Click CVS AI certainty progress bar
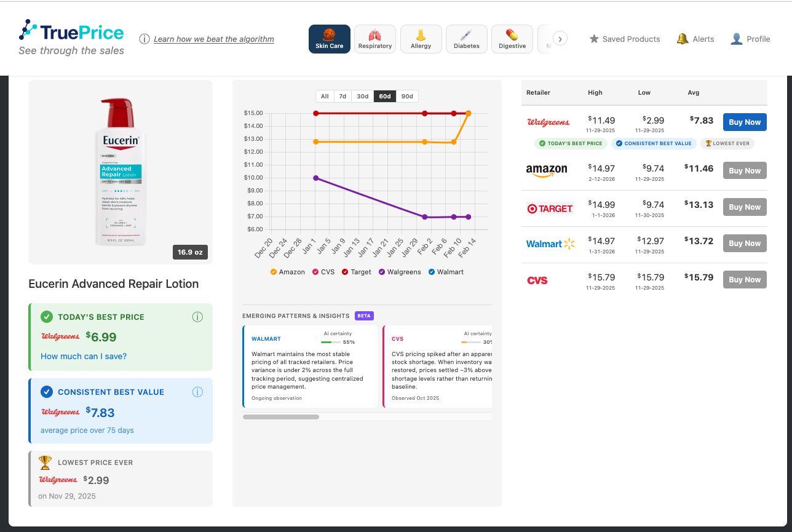This screenshot has height=532, width=792. click(470, 342)
